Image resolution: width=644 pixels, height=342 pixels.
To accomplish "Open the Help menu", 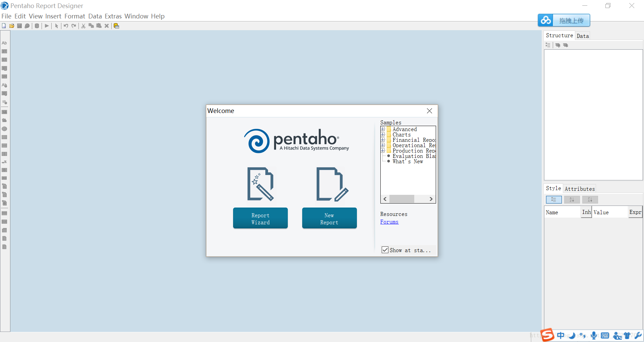I will tap(158, 16).
